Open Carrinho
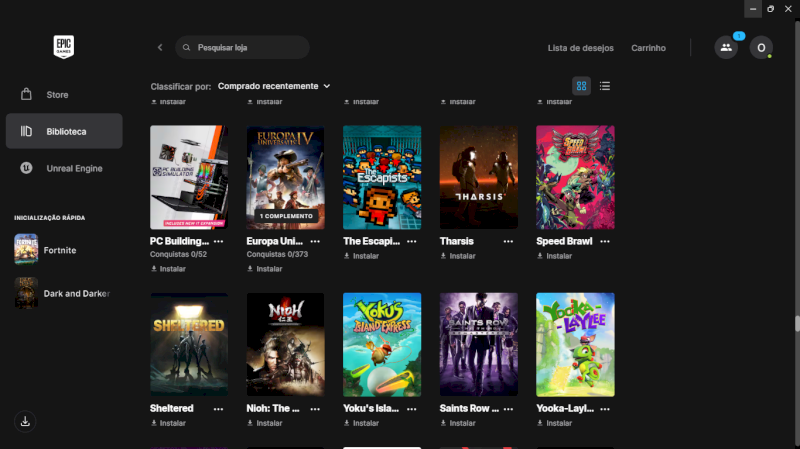The height and width of the screenshot is (449, 800). tap(648, 48)
